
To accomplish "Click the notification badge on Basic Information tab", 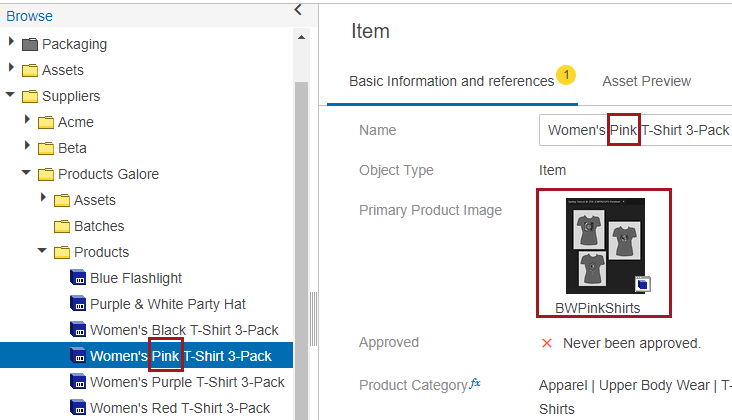I will click(x=566, y=75).
